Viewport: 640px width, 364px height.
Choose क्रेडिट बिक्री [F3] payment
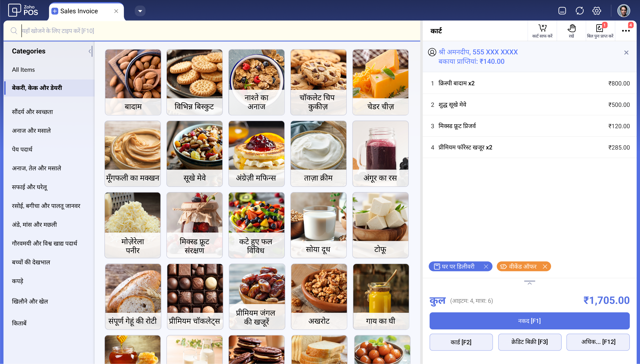(x=530, y=342)
